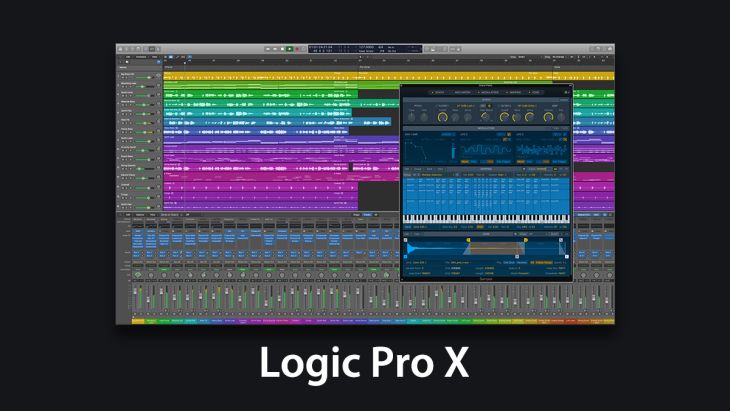Switch the Mixer to All view
The width and height of the screenshot is (730, 411).
(376, 215)
